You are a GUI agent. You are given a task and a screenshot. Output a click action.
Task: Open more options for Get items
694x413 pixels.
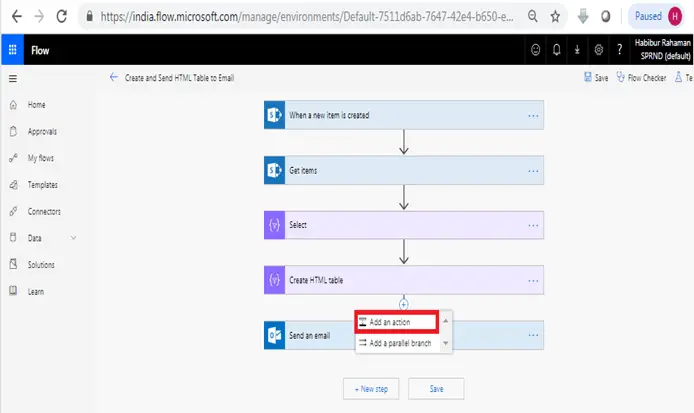click(533, 171)
